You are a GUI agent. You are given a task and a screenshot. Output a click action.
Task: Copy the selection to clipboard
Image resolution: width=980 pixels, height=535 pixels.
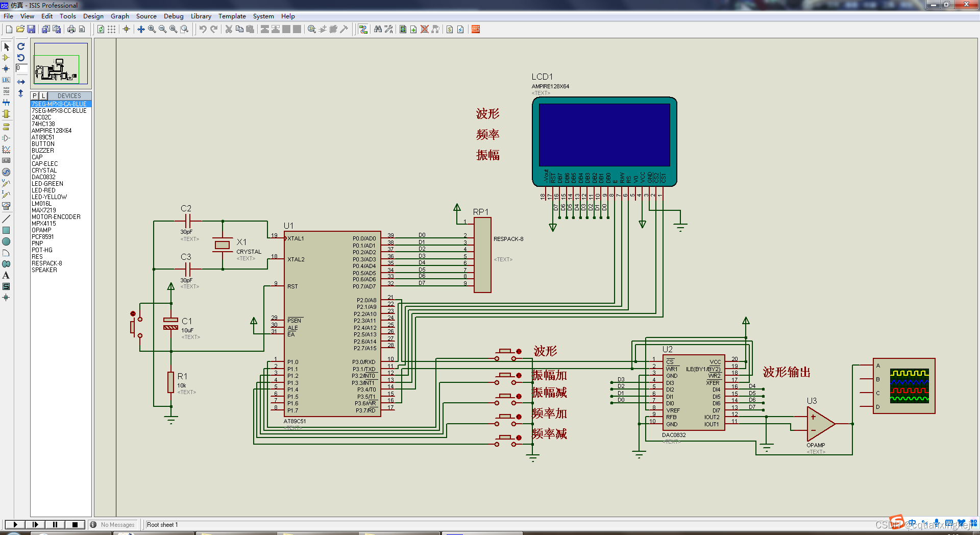pos(239,29)
